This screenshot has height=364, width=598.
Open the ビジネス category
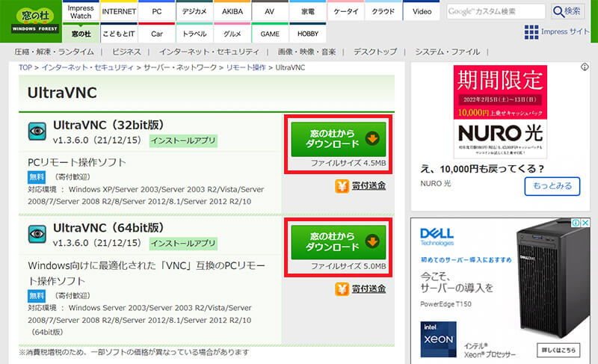tap(126, 52)
